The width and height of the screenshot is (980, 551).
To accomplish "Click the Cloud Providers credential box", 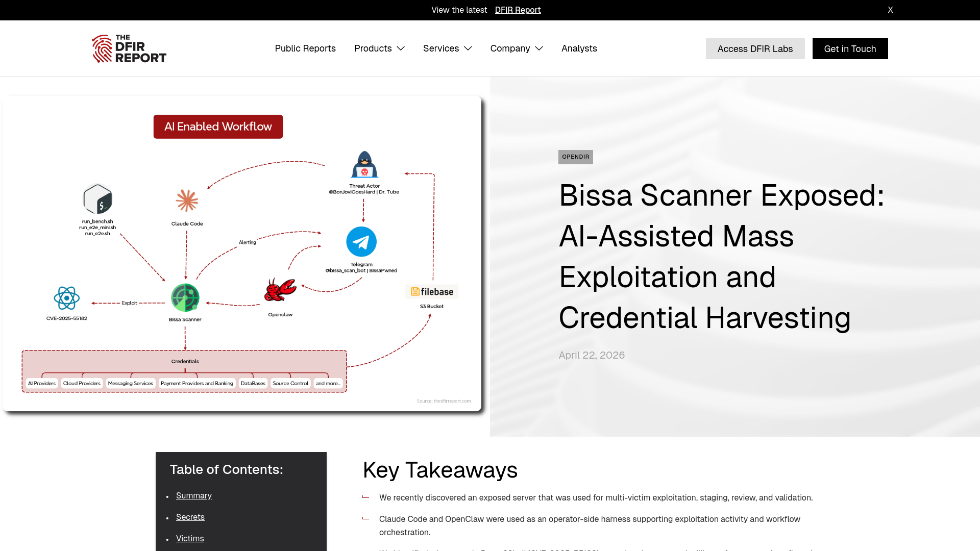I will tap(82, 383).
